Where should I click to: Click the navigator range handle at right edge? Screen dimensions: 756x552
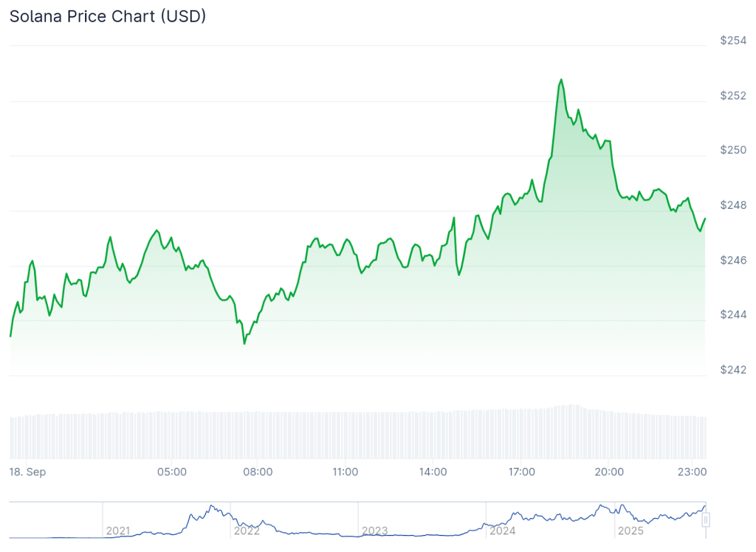tap(706, 520)
